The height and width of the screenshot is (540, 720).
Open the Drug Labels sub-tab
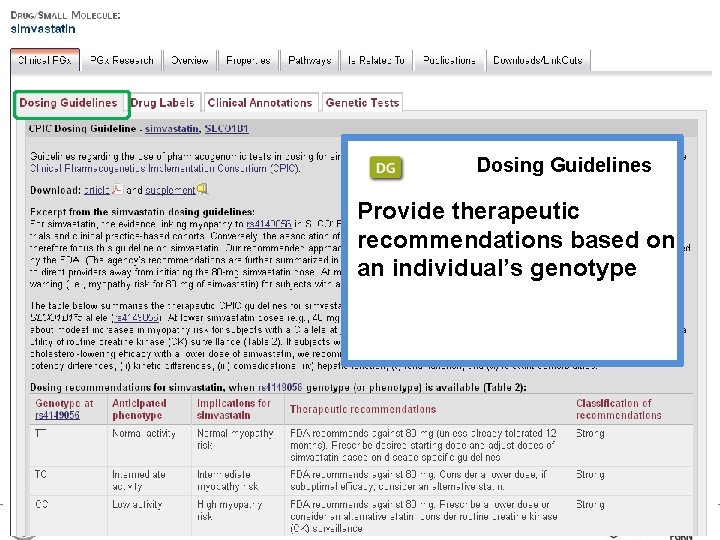pos(163,103)
